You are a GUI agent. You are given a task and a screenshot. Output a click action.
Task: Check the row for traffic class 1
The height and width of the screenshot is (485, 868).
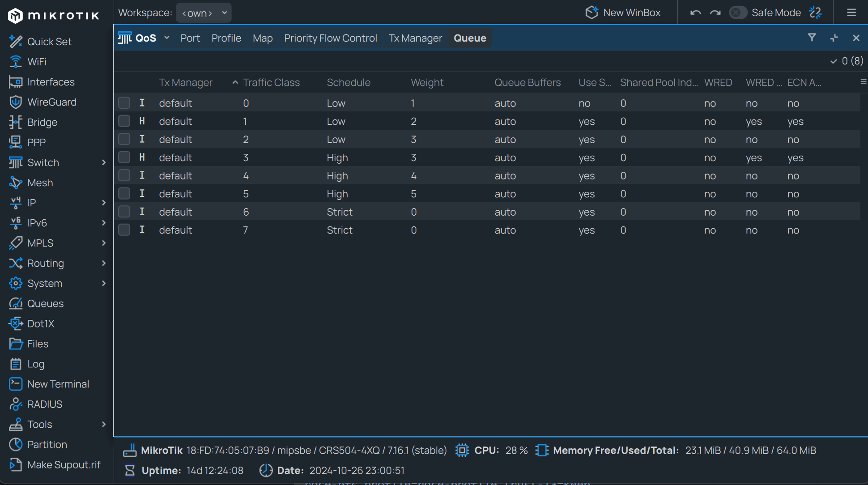tap(124, 121)
